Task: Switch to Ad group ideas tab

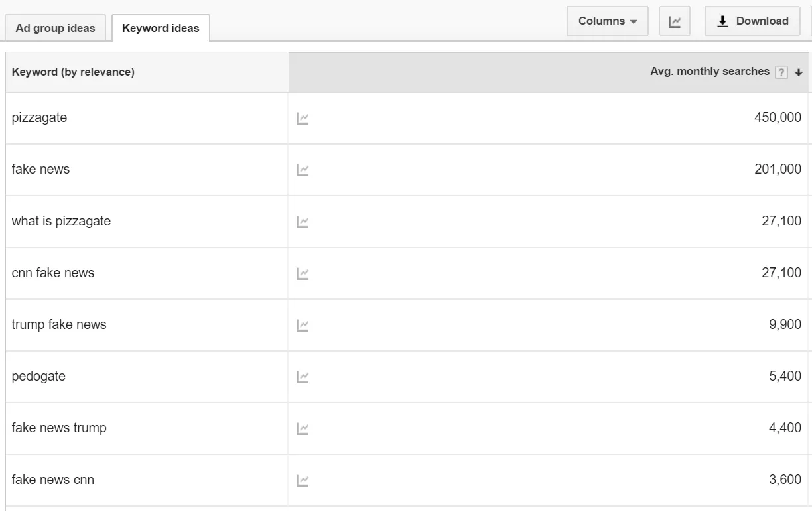Action: [x=55, y=28]
